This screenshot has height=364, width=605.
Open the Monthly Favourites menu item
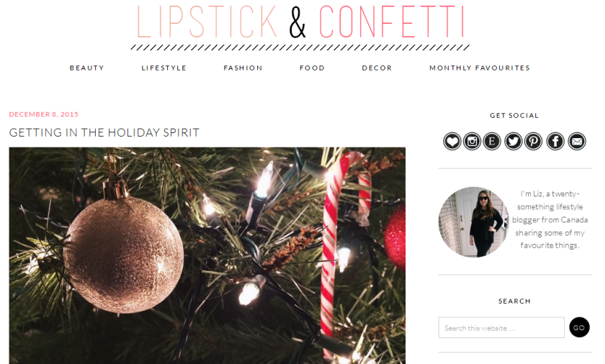pyautogui.click(x=480, y=68)
